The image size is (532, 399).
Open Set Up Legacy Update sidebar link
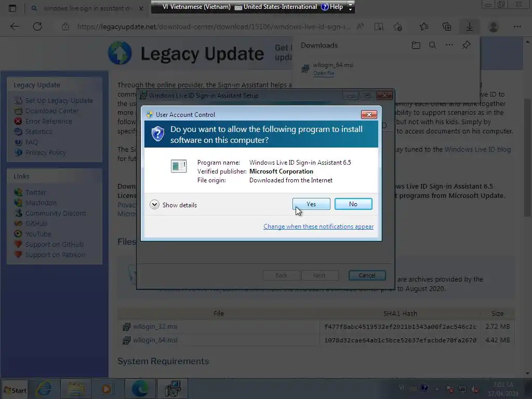[59, 100]
